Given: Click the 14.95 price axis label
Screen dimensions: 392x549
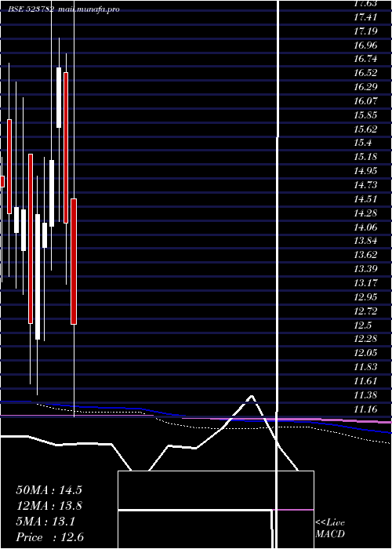Looking at the screenshot, I should point(365,171).
